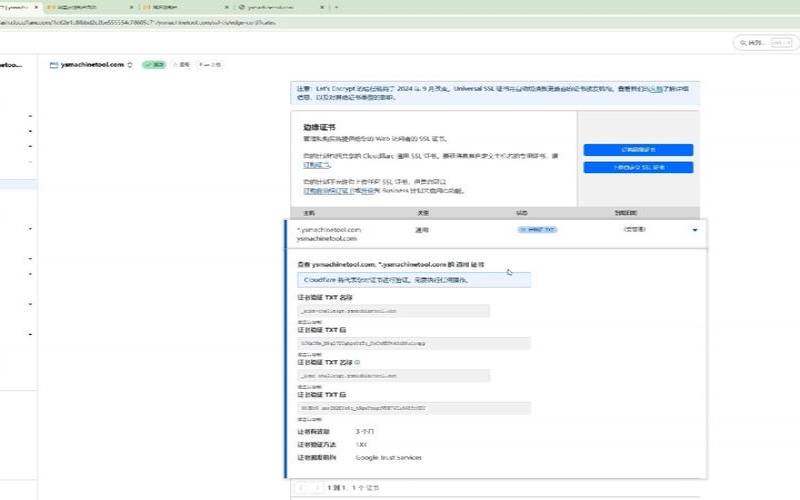Click the info icon beside second TXT name
The width and height of the screenshot is (800, 500).
[358, 362]
